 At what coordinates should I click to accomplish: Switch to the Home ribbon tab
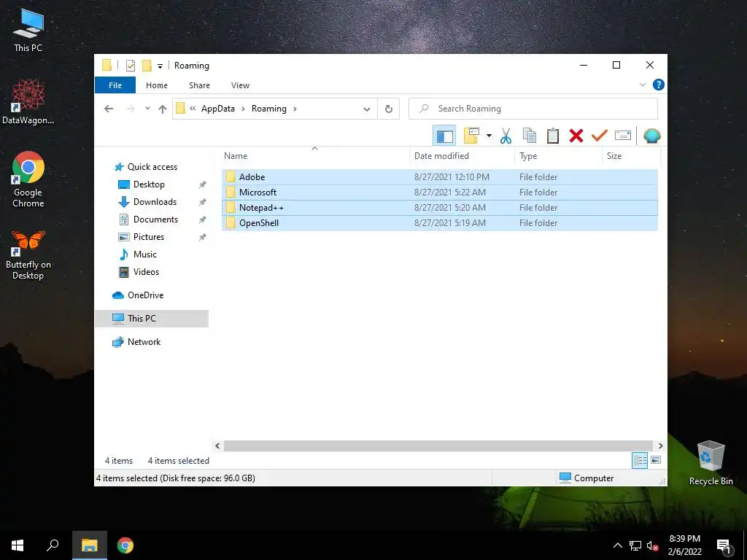tap(157, 85)
